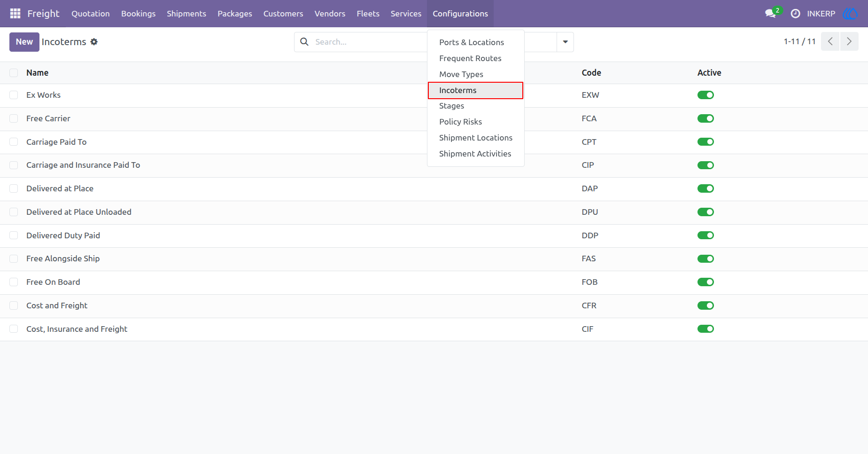This screenshot has width=868, height=454.
Task: Select Shipment Locations menu entry
Action: coord(475,138)
